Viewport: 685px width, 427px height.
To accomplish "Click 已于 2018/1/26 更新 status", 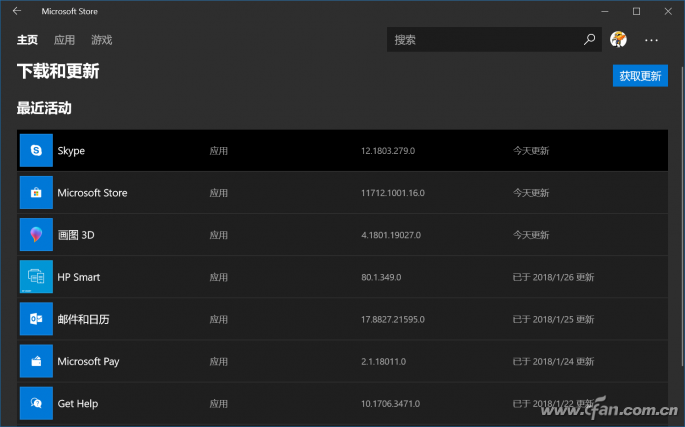I will (x=553, y=277).
